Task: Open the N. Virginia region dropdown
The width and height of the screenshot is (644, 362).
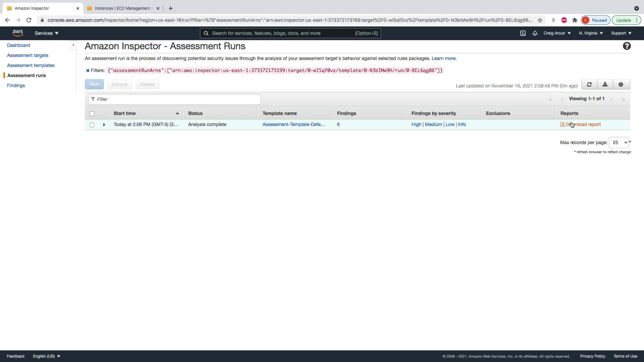Action: coord(591,33)
